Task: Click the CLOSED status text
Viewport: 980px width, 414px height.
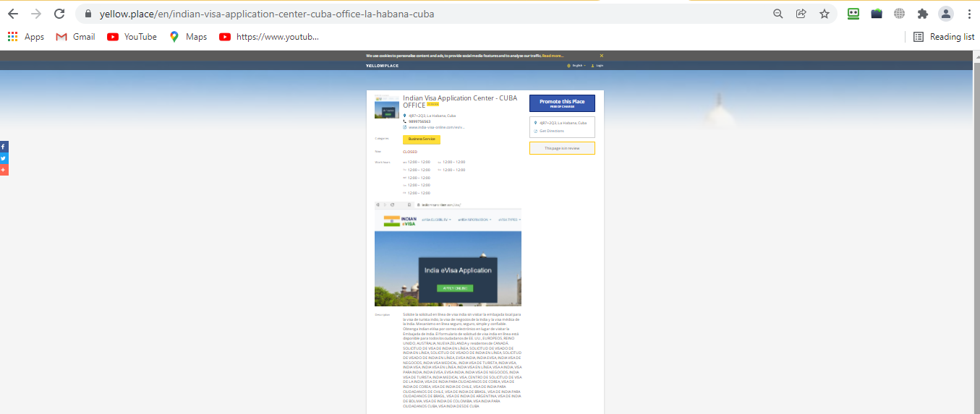Action: tap(410, 152)
